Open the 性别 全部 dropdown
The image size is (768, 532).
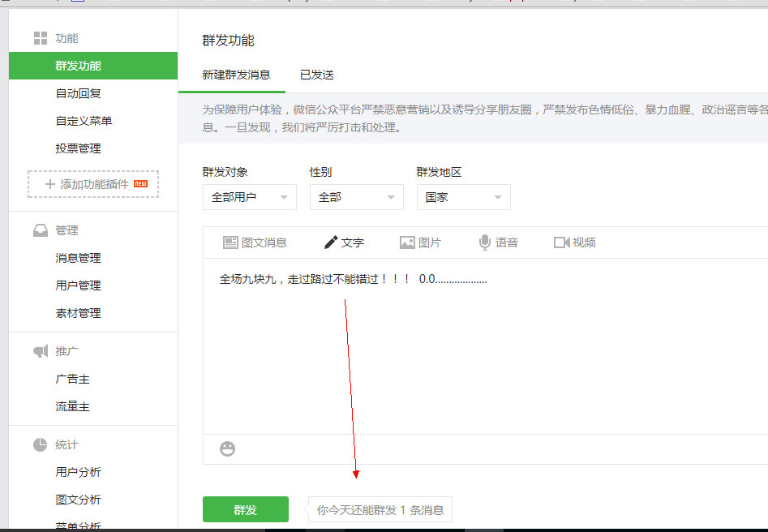356,197
